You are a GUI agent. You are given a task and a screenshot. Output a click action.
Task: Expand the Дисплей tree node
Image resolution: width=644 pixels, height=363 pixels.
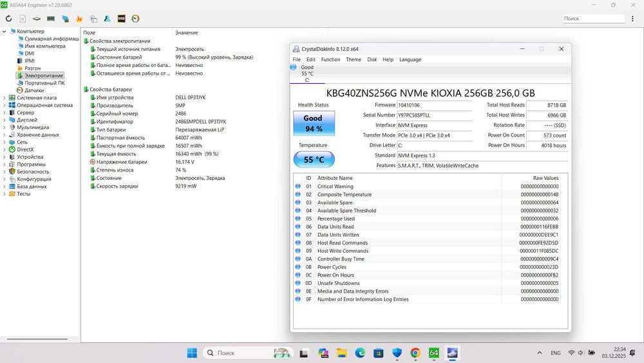click(x=5, y=120)
